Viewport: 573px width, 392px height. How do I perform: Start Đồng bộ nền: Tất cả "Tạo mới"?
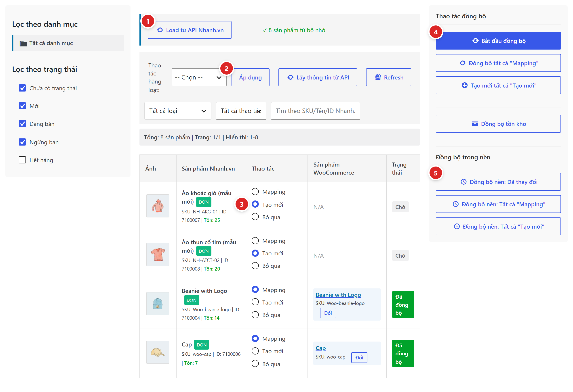click(x=498, y=227)
